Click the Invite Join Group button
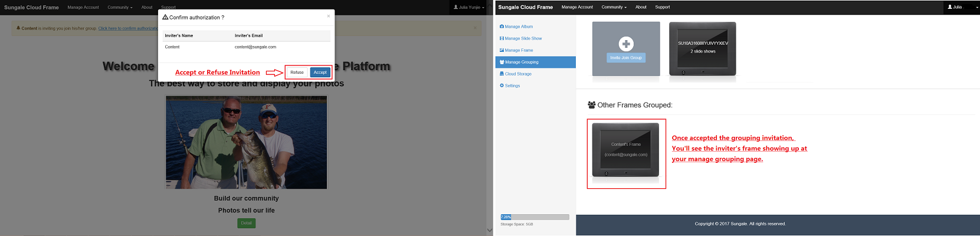 626,58
